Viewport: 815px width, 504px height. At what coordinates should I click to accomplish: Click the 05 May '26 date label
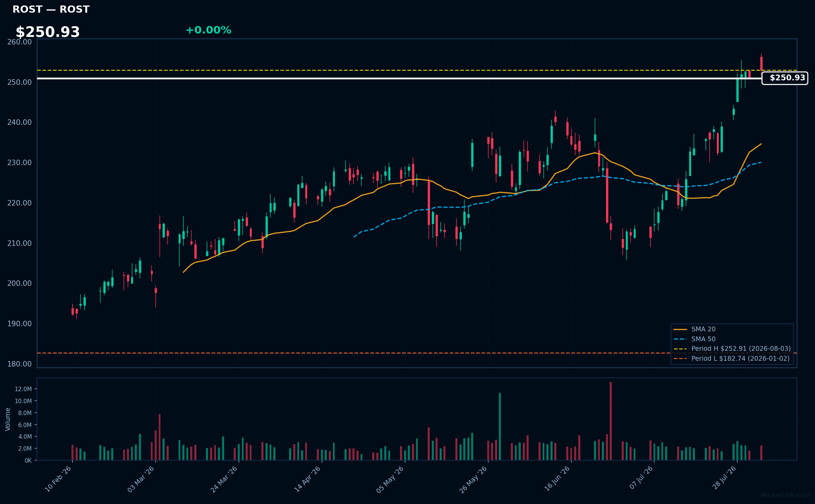point(390,479)
